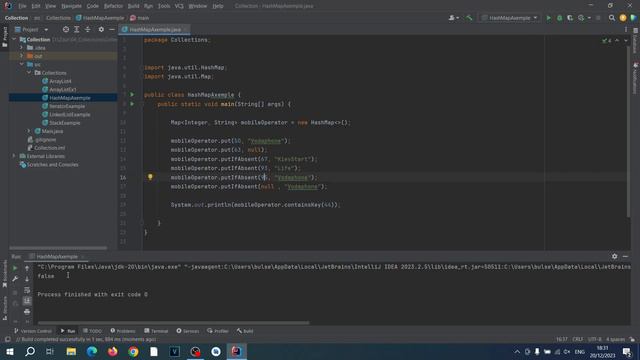The image size is (640, 360).
Task: Click the editor vertical scrollbar
Action: tap(629, 131)
